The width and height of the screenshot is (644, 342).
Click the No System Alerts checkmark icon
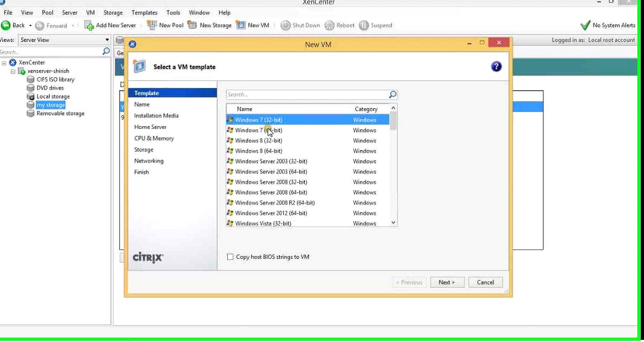(x=585, y=26)
